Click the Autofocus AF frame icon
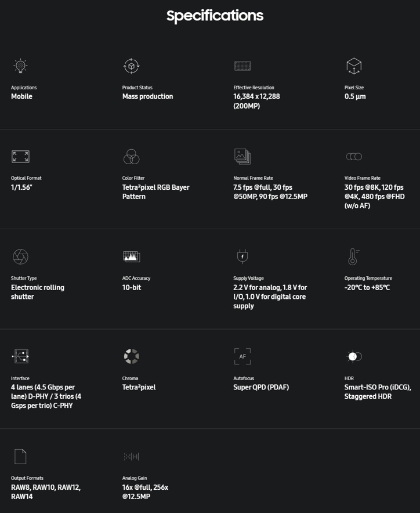This screenshot has width=420, height=513. point(242,356)
